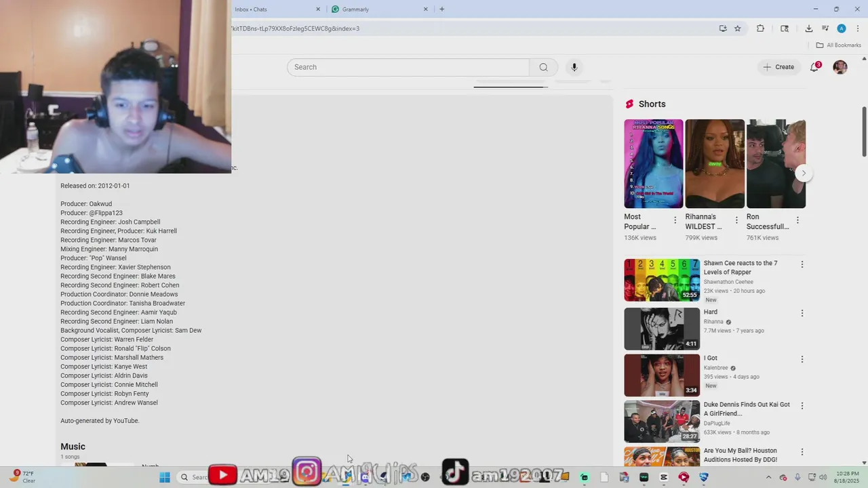This screenshot has width=868, height=488.
Task: Open Duke Dennis Finds Out video thumbnail
Action: click(662, 422)
